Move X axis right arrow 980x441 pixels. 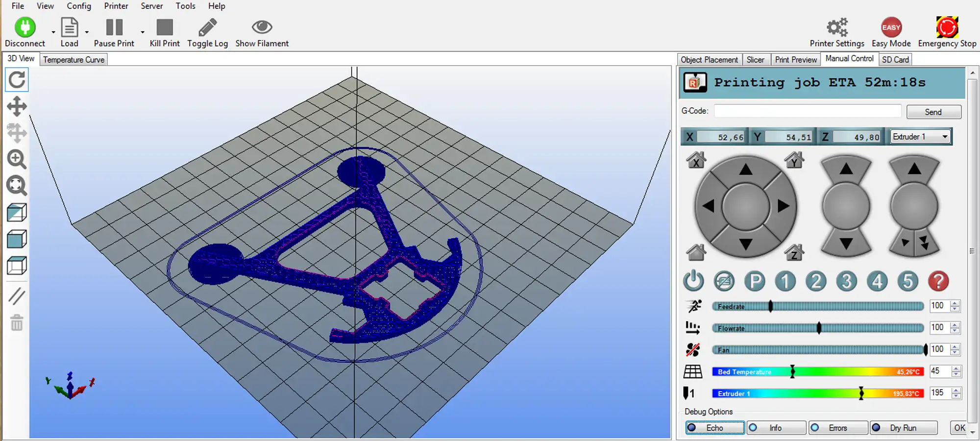[783, 206]
